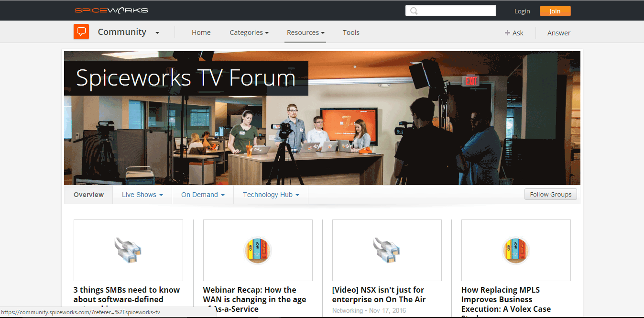The height and width of the screenshot is (318, 644).
Task: Expand the Live Shows dropdown
Action: (142, 195)
